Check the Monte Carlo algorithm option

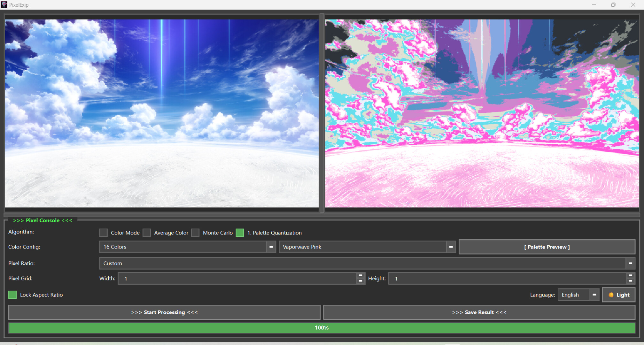(195, 233)
